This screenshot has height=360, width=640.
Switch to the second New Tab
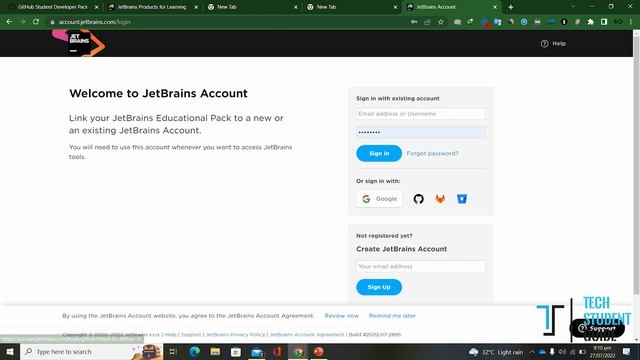[x=326, y=7]
